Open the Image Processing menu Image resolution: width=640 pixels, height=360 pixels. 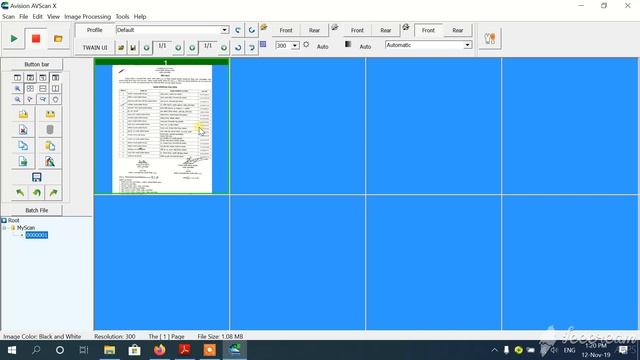pos(87,17)
